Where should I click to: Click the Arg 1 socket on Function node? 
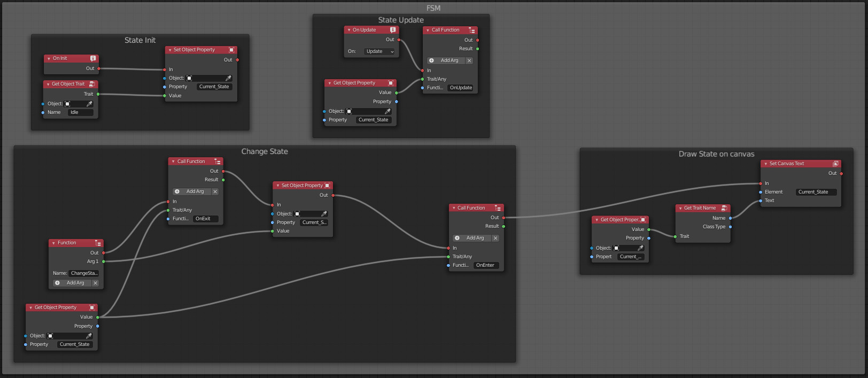104,261
